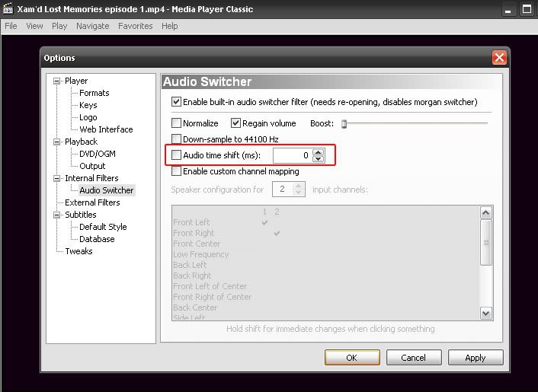Uncheck the Regain volume option
538x392 pixels.
pos(236,123)
